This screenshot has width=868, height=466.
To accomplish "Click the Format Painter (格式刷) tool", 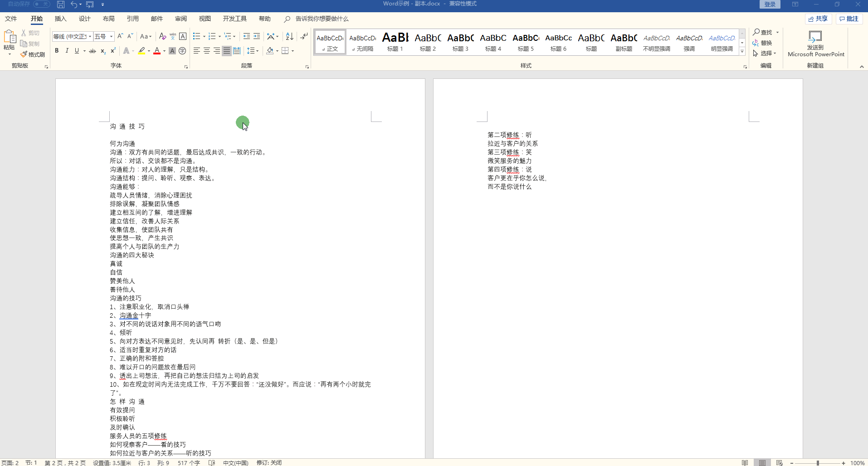I will [x=33, y=54].
